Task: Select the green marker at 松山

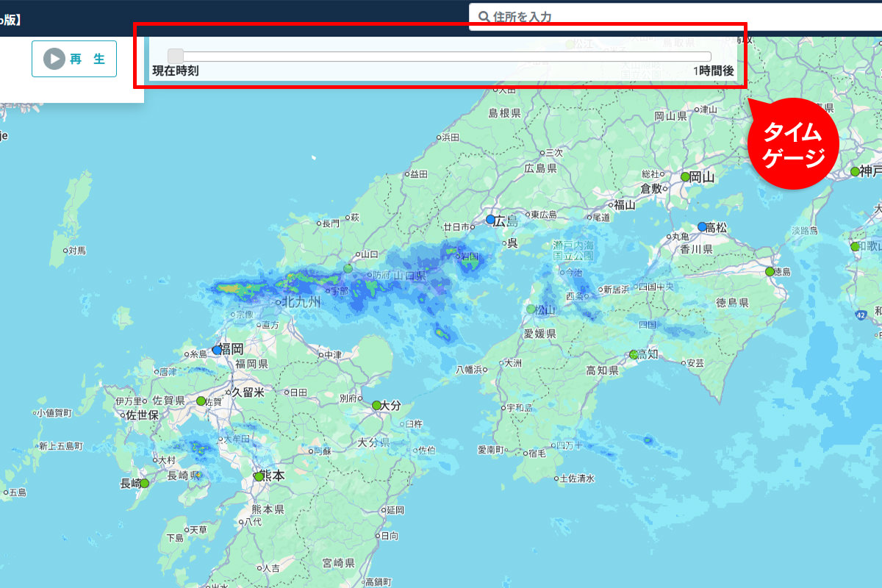Action: pyautogui.click(x=531, y=309)
